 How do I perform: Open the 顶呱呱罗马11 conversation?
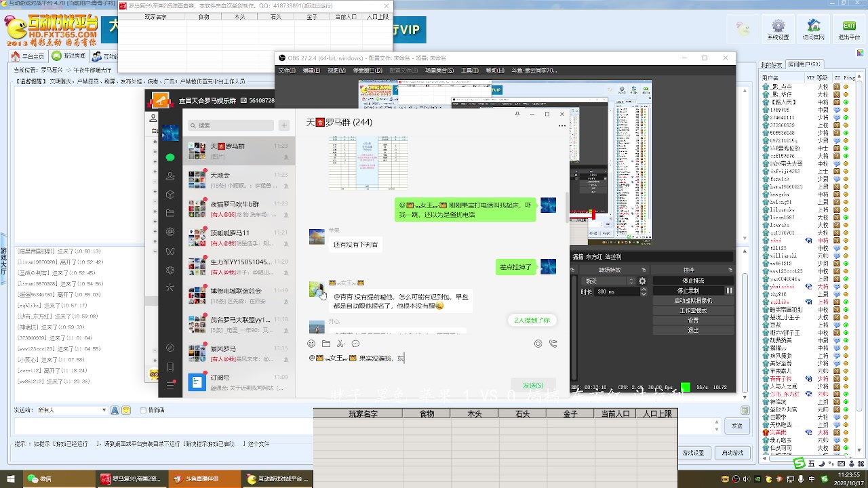[x=239, y=237]
